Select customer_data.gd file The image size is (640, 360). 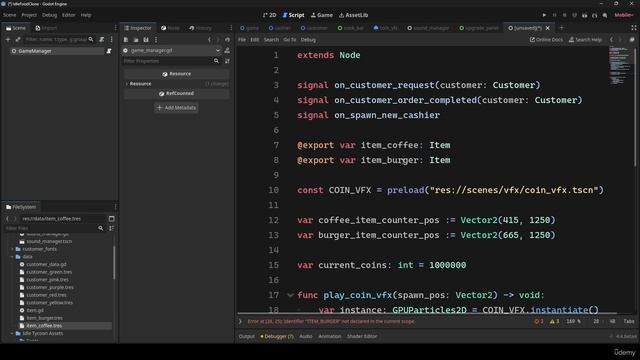(x=46, y=264)
